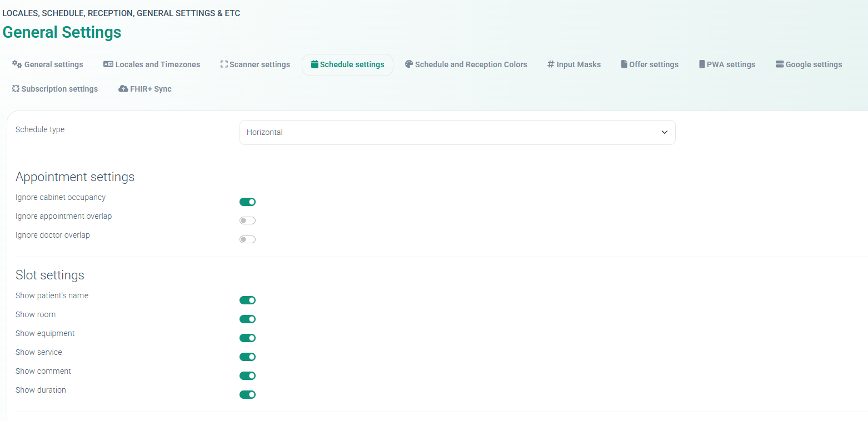Click the cloud upload icon for FHIR+ Sync
This screenshot has height=421, width=868.
tap(123, 89)
